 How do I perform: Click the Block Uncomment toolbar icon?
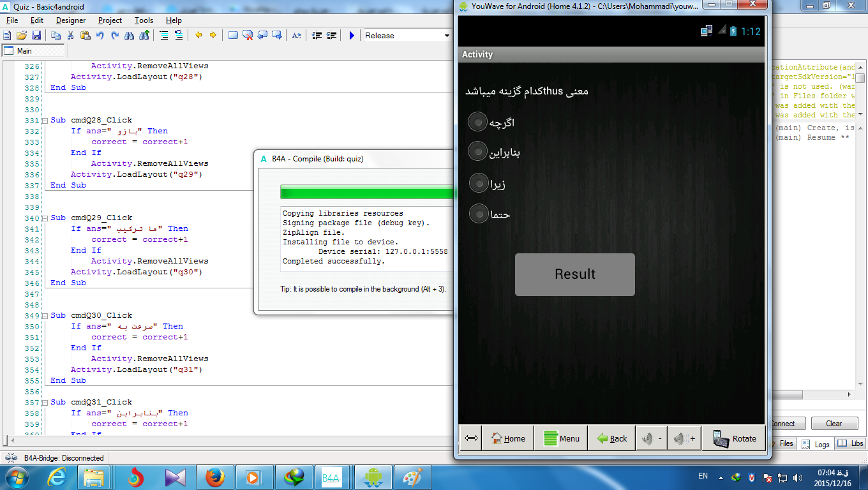coord(179,36)
